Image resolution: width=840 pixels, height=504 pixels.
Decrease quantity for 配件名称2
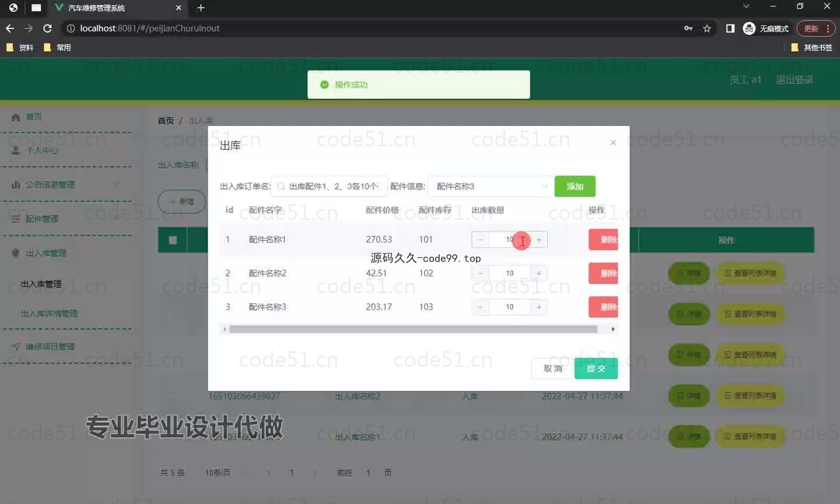coord(480,273)
